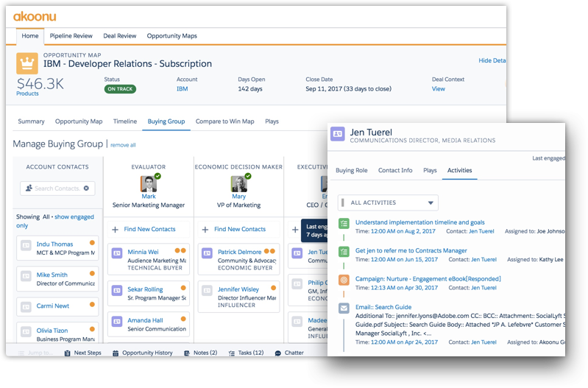Click remove all buying group link
588x388 pixels.
coord(123,145)
